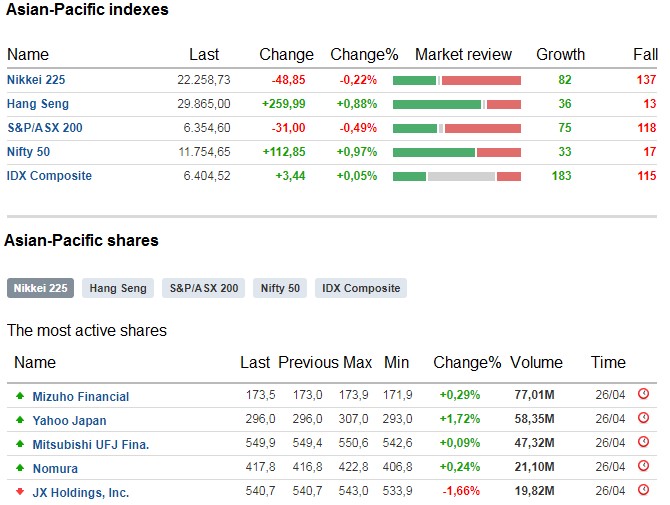Open the Mitsubishi UFJ Fina. share link
The image size is (670, 505).
[x=90, y=444]
